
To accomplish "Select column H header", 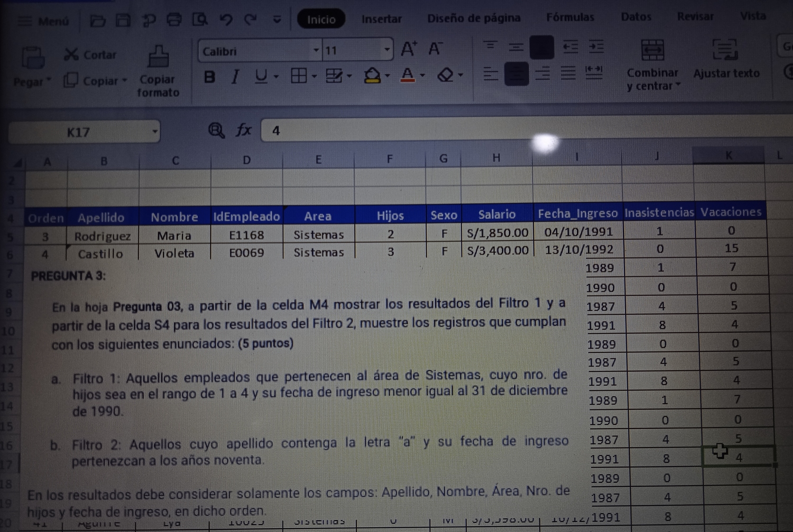I will [x=496, y=157].
